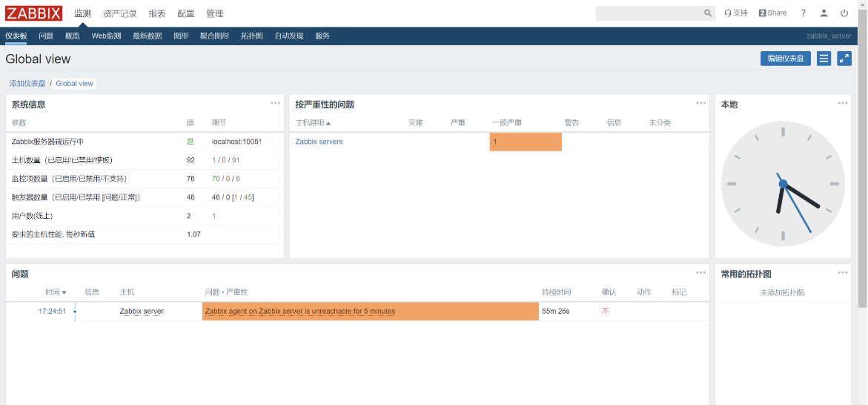The height and width of the screenshot is (405, 868).
Task: Open help via the question mark icon
Action: pyautogui.click(x=804, y=13)
